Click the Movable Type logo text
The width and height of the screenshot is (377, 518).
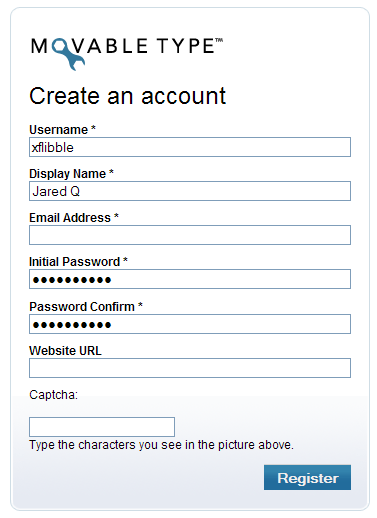click(x=127, y=46)
